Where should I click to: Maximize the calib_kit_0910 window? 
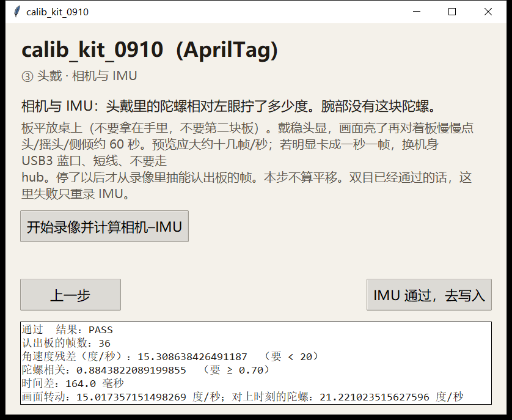452,12
